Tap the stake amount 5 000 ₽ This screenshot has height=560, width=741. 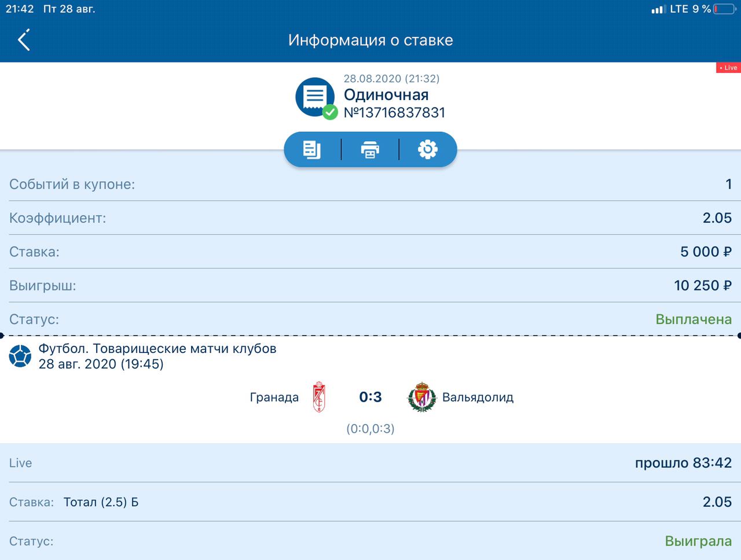point(706,252)
